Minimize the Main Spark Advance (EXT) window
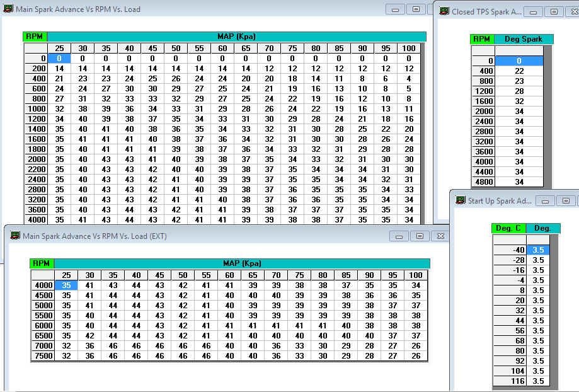579x392 pixels. pos(398,236)
